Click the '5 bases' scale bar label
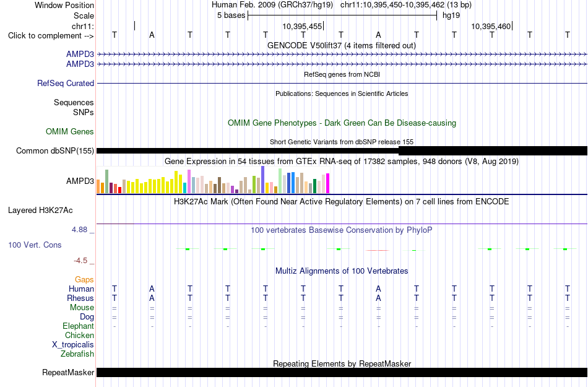588x387 pixels. pyautogui.click(x=231, y=15)
